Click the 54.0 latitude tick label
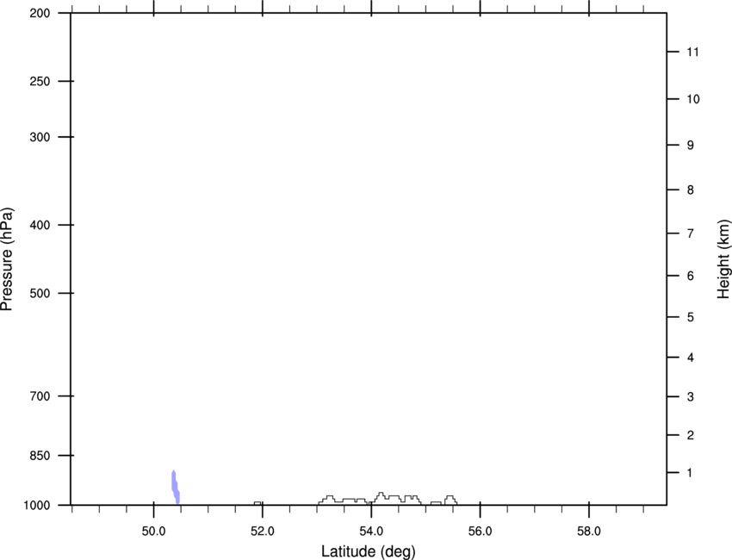732x560 pixels. pyautogui.click(x=372, y=532)
